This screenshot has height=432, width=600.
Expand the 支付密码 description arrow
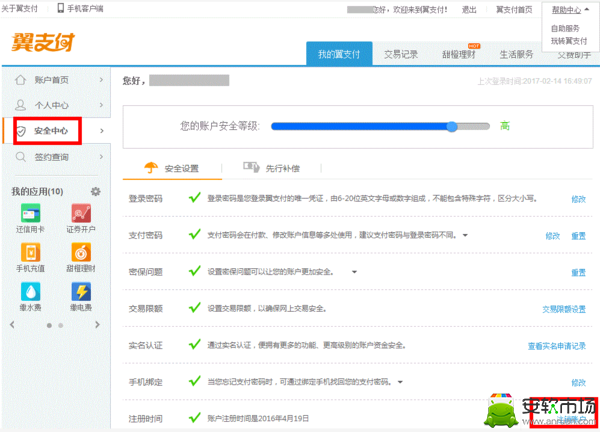click(x=462, y=235)
